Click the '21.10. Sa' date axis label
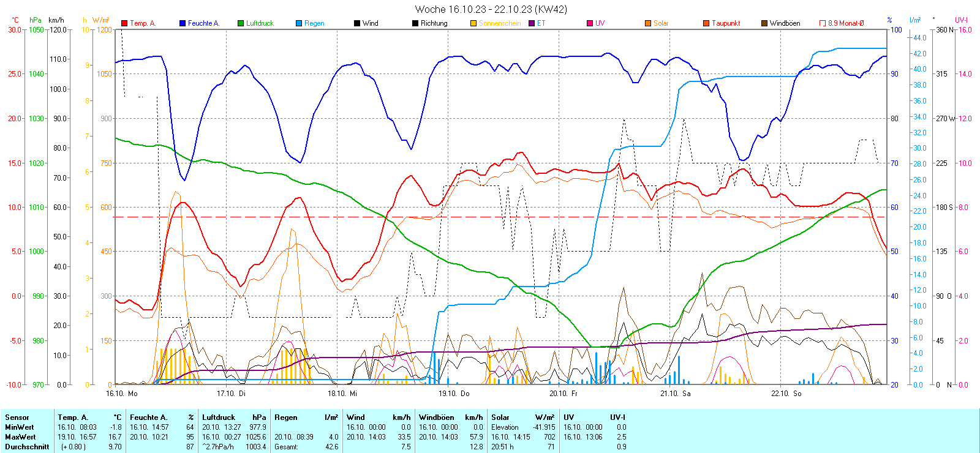Screen dimensions: 980x453 click(676, 394)
